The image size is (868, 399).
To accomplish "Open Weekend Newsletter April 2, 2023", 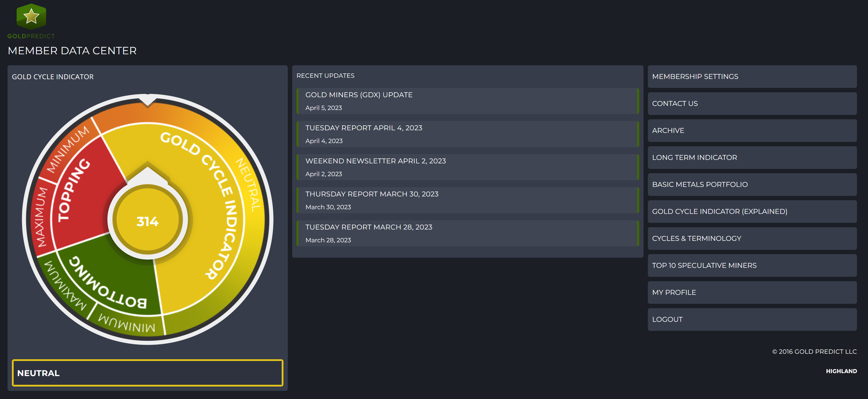I will 375,161.
